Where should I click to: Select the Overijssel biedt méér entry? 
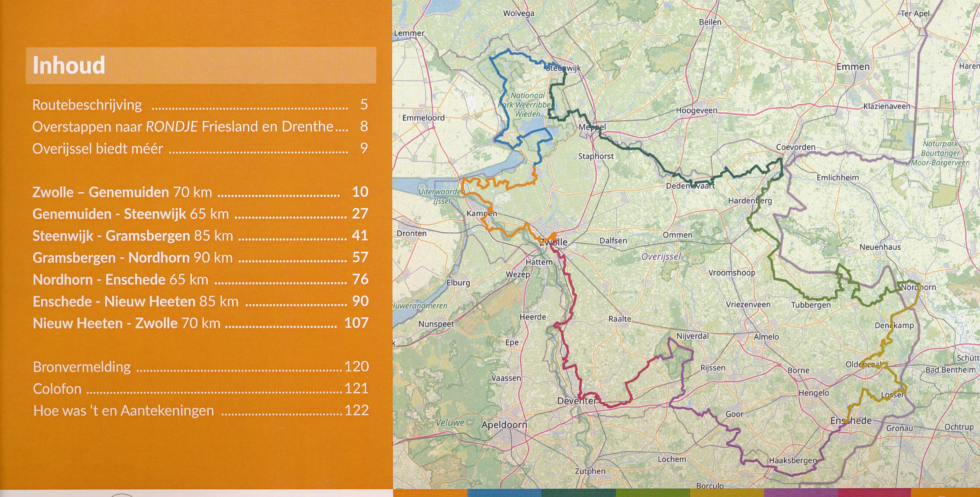[97, 149]
